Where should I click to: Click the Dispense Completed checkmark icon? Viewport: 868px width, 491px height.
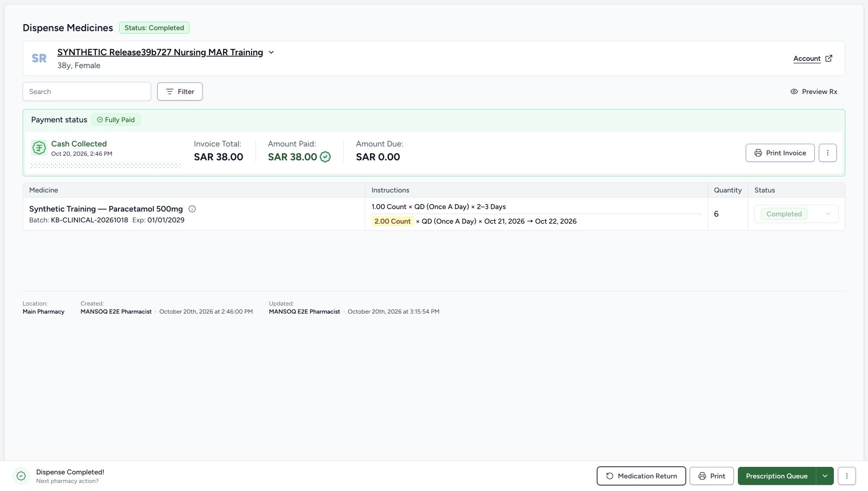tap(21, 476)
